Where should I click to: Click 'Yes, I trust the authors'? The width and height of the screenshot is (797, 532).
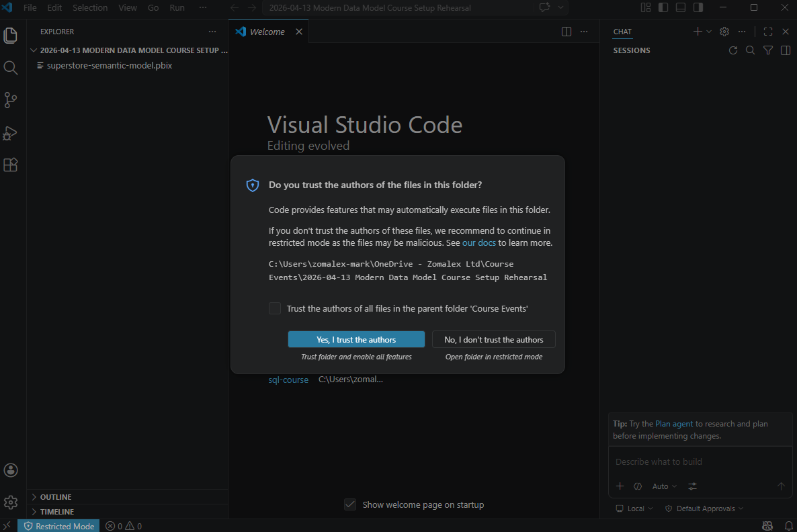click(356, 339)
